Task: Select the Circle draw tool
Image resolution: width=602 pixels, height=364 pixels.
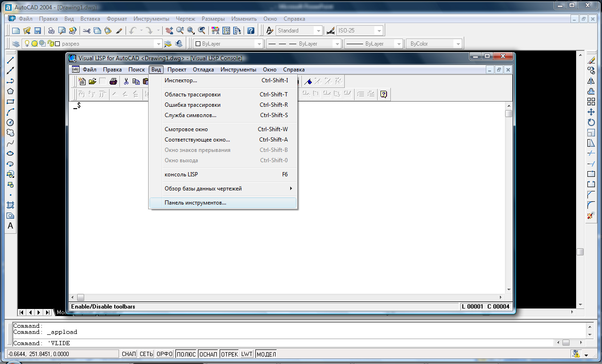Action: click(10, 122)
